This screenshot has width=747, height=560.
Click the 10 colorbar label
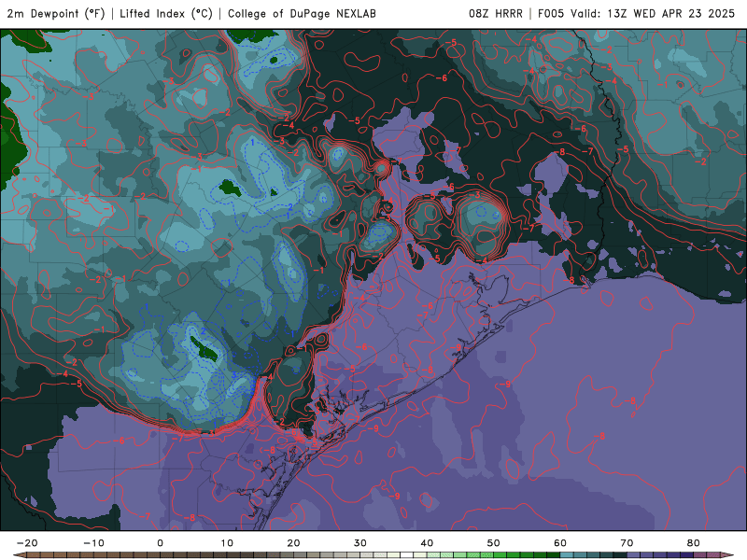[x=227, y=543]
